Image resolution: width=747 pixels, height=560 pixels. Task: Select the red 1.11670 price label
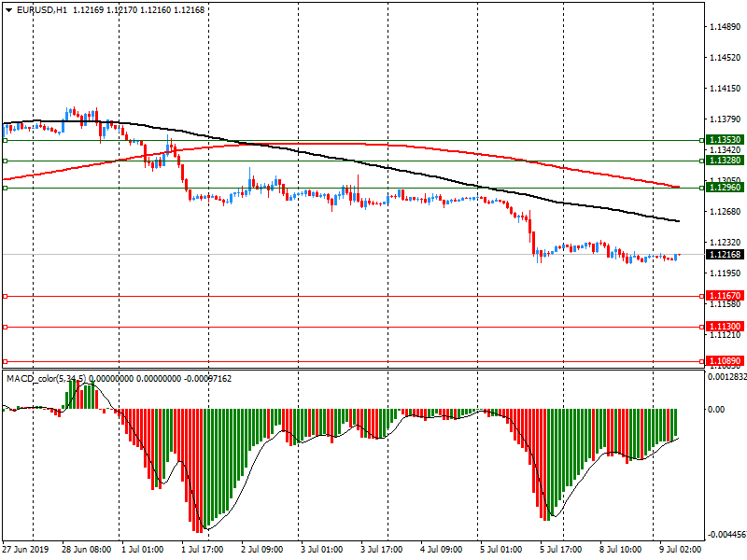(x=725, y=296)
